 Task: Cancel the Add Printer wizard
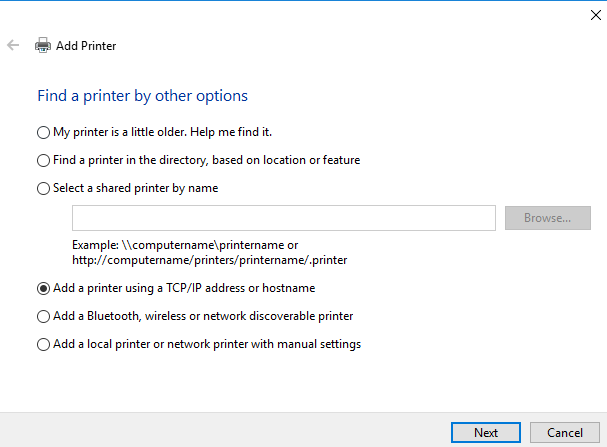565,432
